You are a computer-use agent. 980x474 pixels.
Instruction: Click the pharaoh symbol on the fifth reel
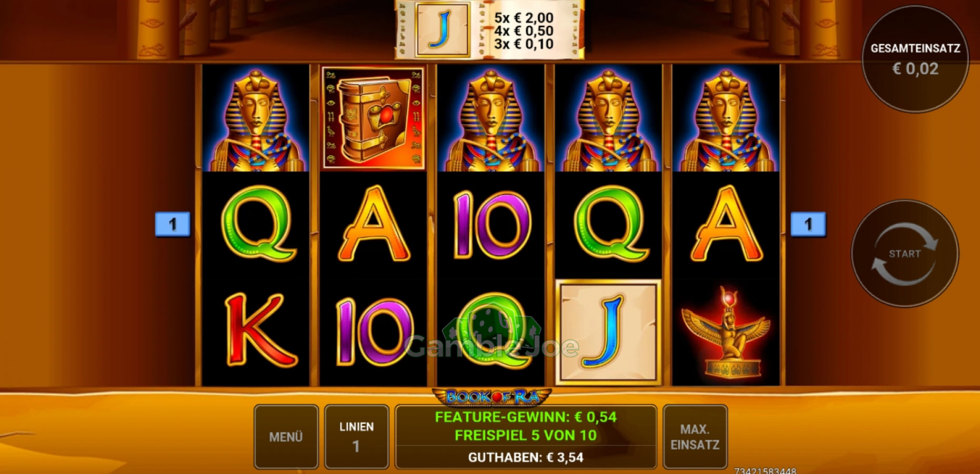726,118
